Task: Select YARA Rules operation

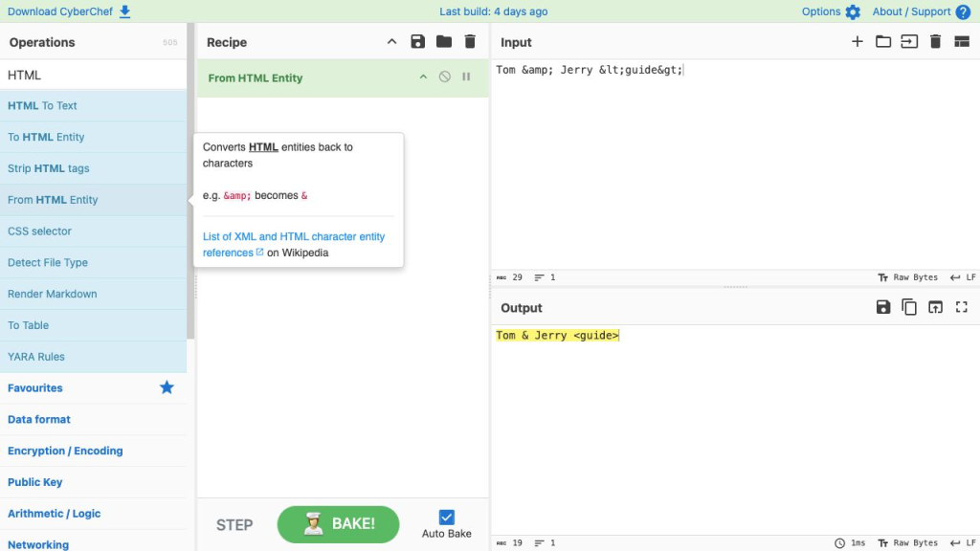Action: click(x=93, y=356)
